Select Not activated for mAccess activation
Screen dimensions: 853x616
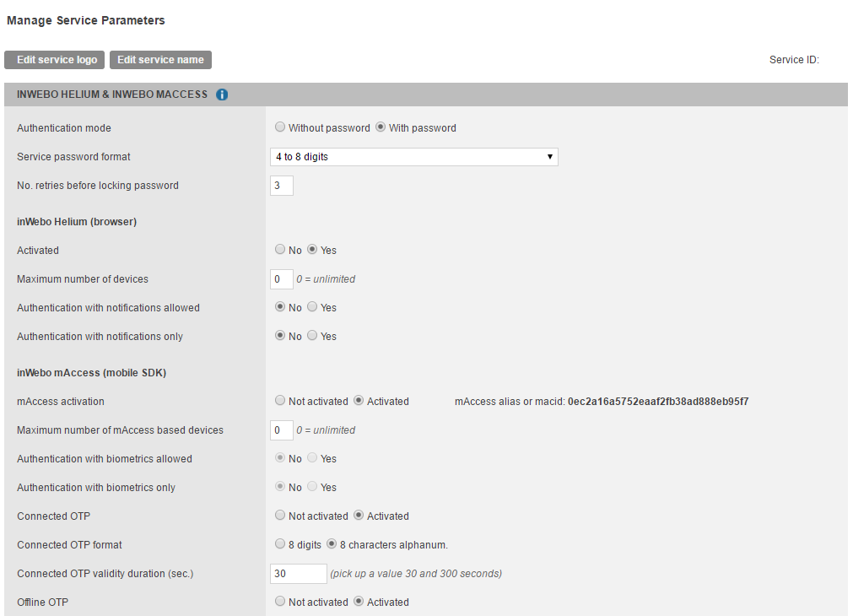(x=280, y=402)
